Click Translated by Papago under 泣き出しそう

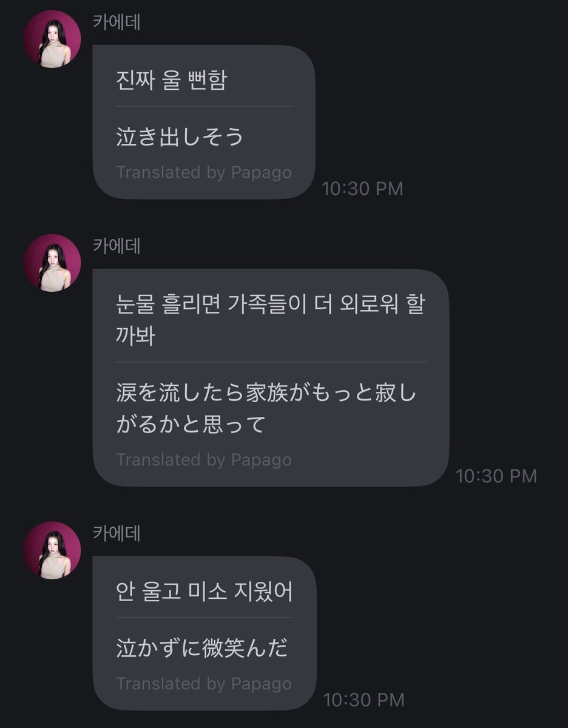tap(203, 173)
